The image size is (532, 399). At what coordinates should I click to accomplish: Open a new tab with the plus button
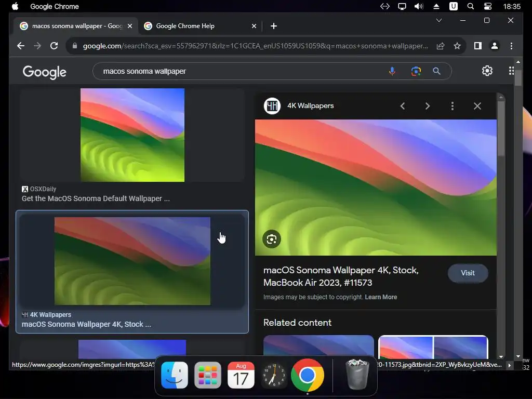tap(274, 26)
